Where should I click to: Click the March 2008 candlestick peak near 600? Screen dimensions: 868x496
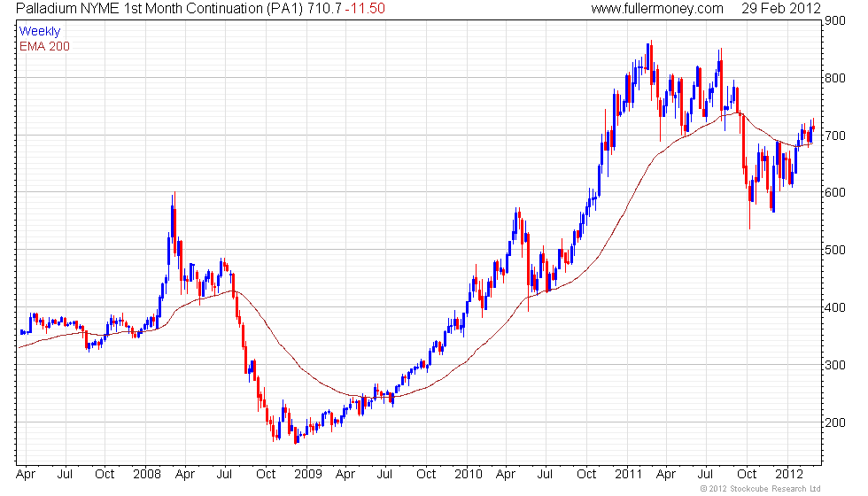[x=175, y=221]
